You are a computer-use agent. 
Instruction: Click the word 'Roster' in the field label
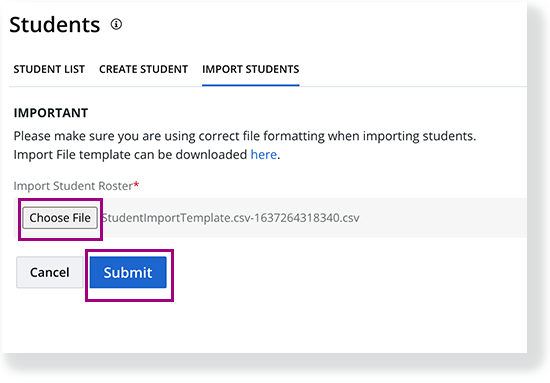(115, 186)
